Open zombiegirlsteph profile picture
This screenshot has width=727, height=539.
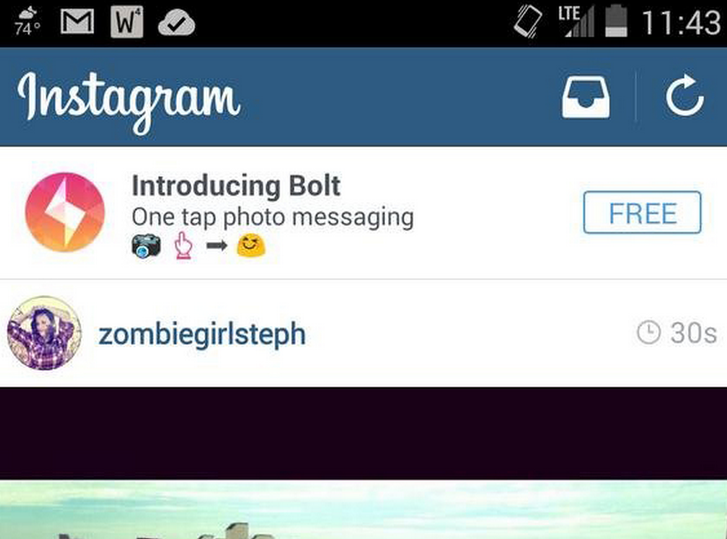point(45,333)
